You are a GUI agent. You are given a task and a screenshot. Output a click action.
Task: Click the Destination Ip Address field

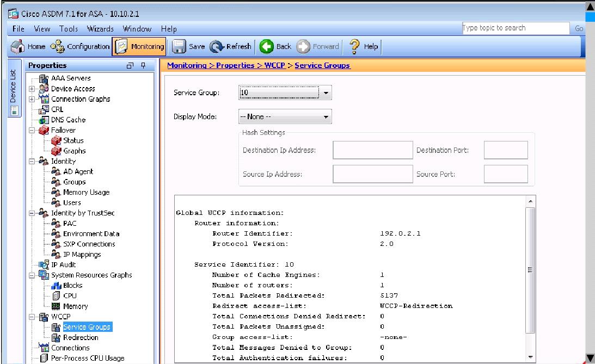click(373, 150)
